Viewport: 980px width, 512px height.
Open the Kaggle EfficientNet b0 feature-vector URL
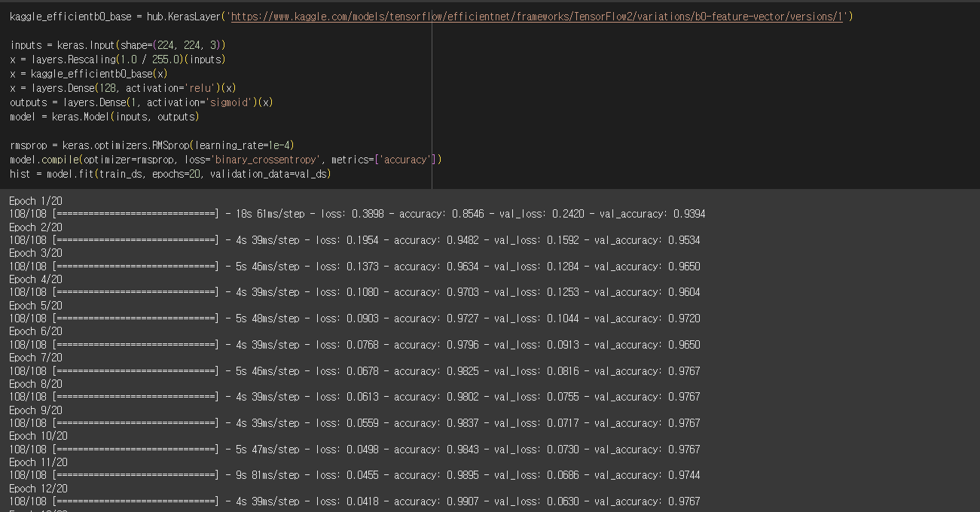[537, 16]
